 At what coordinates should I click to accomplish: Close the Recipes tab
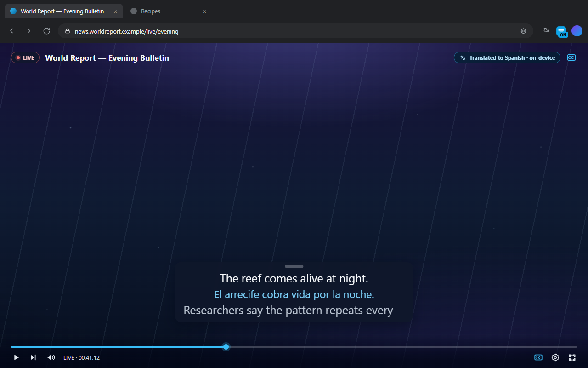tap(204, 11)
